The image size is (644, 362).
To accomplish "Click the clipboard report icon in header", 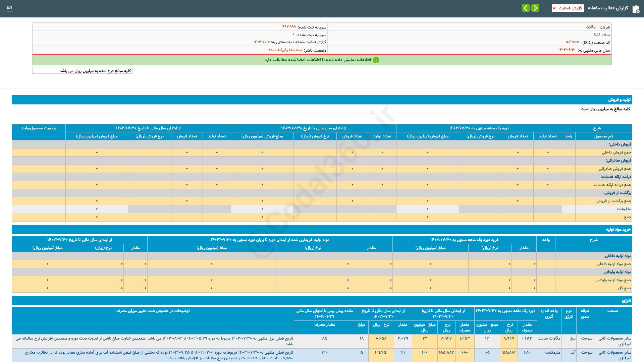I will (636, 9).
